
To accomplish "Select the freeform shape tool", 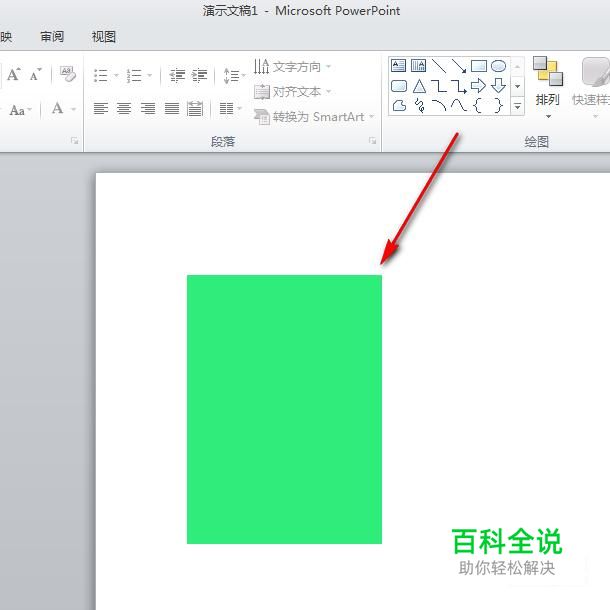I will [x=399, y=105].
